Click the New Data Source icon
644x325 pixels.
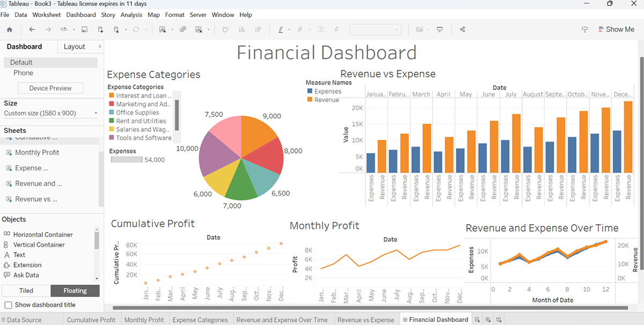[100, 29]
